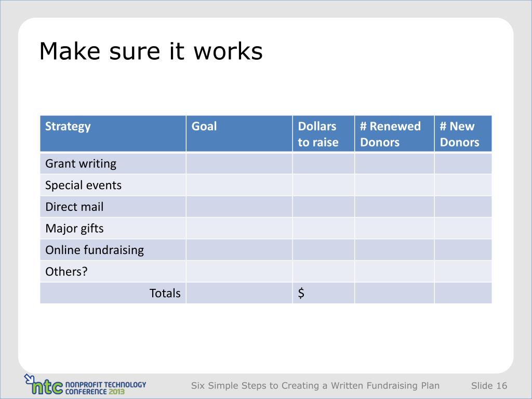Click # New Donors cell for Major gifts

(463, 229)
